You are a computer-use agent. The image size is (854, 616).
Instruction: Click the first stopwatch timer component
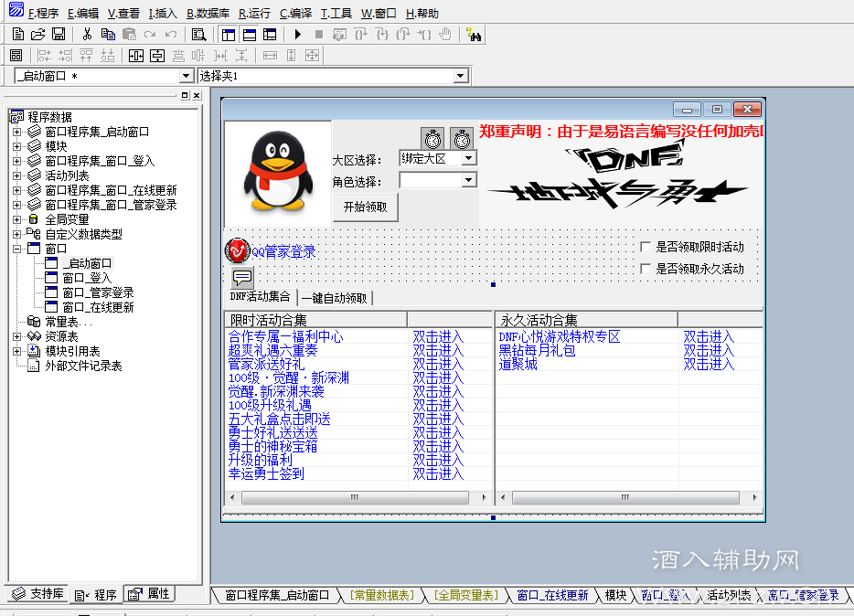[x=432, y=138]
